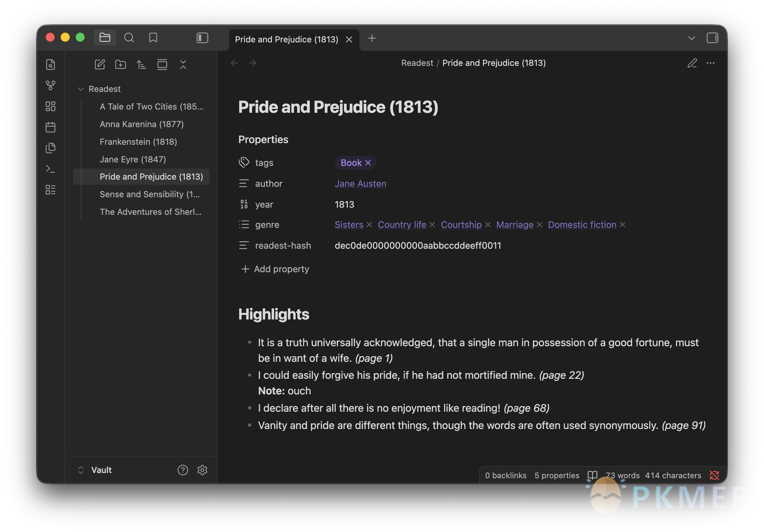Select Pride and Prejudice (1813) in file list
Screen dimensions: 764x532
141,177
